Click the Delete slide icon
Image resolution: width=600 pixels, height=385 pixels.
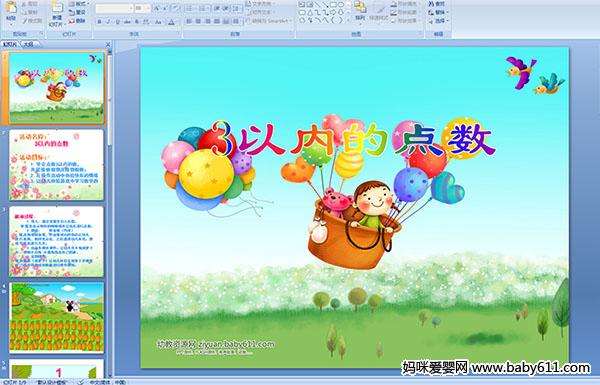[x=72, y=21]
